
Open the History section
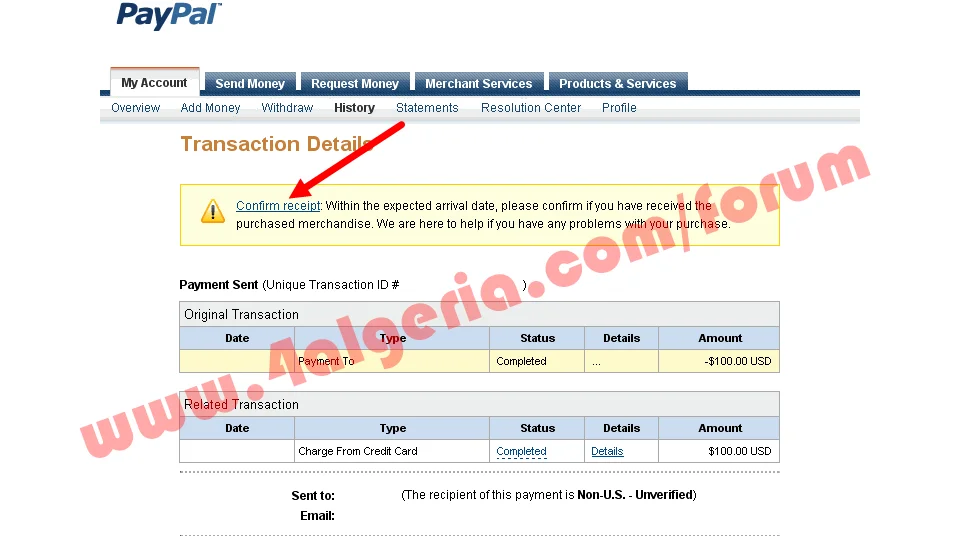pyautogui.click(x=354, y=108)
